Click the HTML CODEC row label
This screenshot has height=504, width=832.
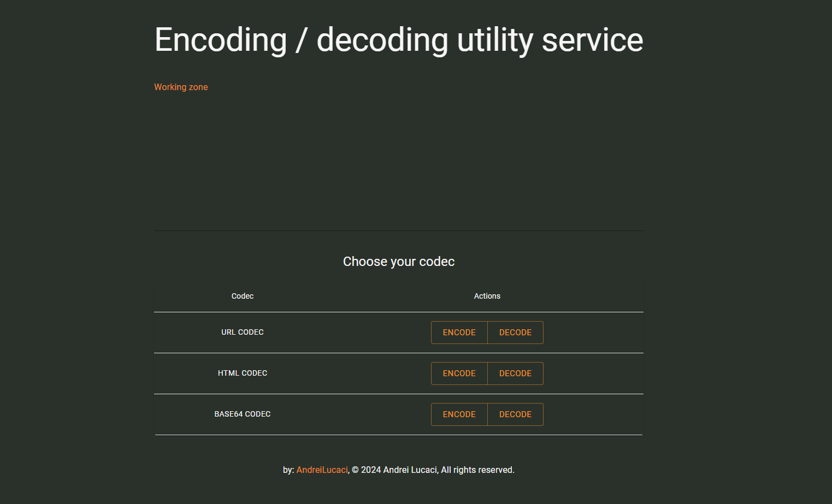tap(243, 373)
